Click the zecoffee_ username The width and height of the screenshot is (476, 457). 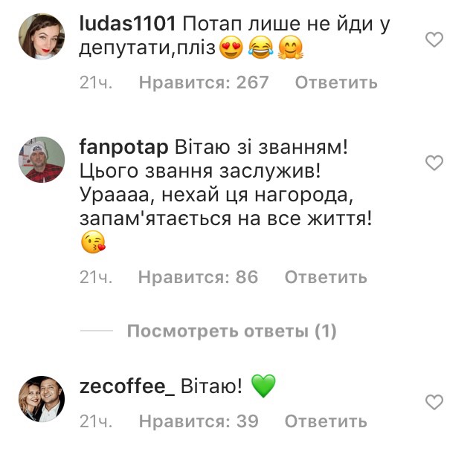tap(127, 386)
